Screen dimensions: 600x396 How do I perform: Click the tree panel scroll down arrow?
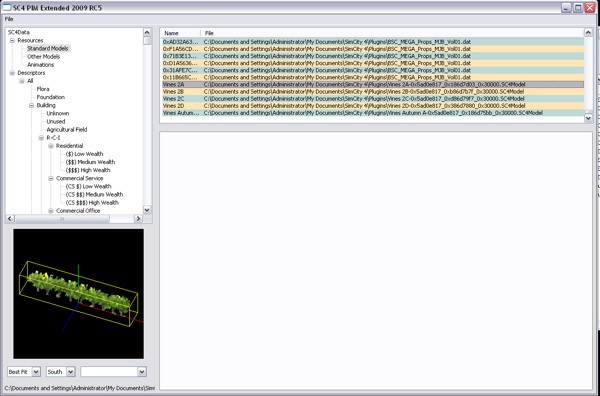[x=147, y=210]
